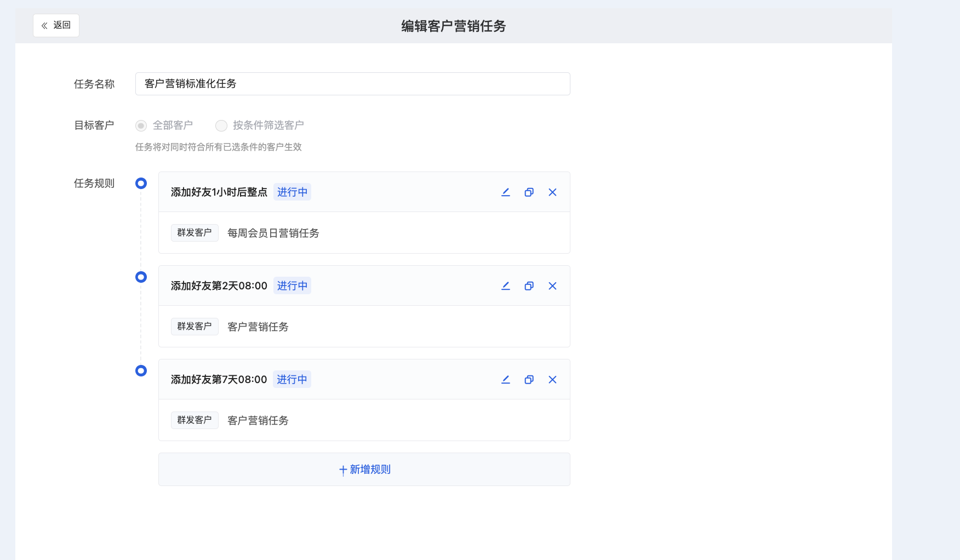
Task: Copy the 添加好友1小时后整点 rule
Action: click(529, 192)
